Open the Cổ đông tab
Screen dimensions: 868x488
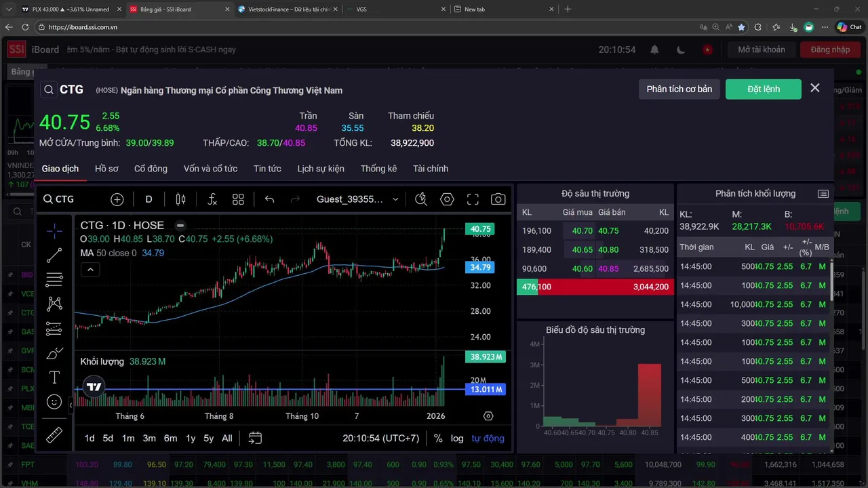151,169
